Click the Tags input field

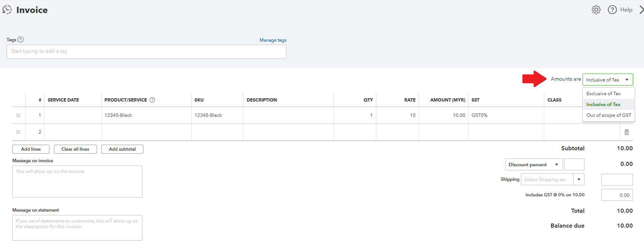146,52
